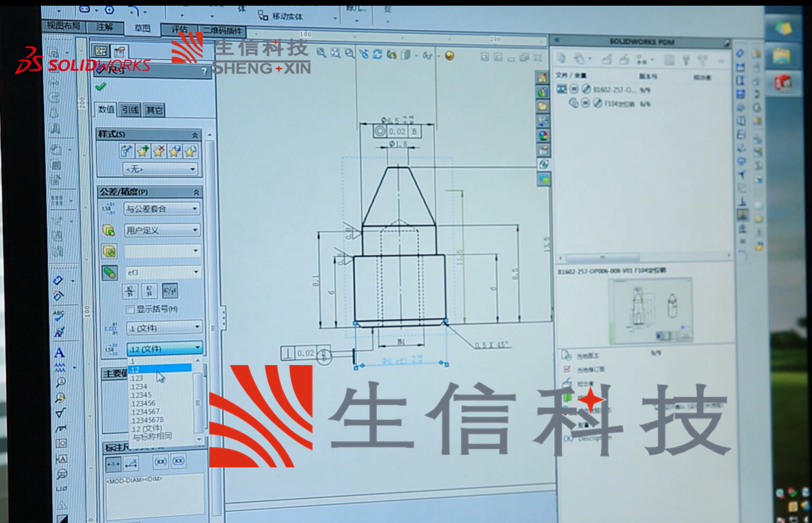Open the 评估 ribbon tab
Screen dimensions: 812x523
pyautogui.click(x=180, y=29)
